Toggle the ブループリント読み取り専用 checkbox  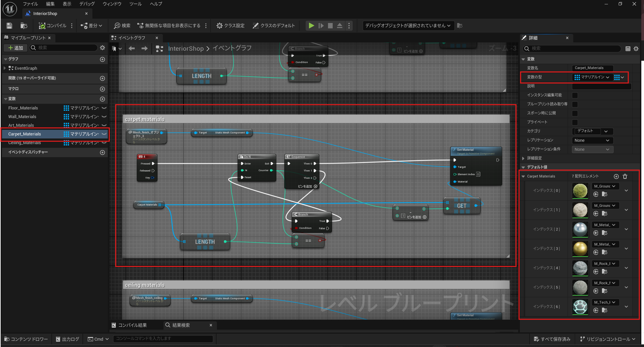click(575, 104)
